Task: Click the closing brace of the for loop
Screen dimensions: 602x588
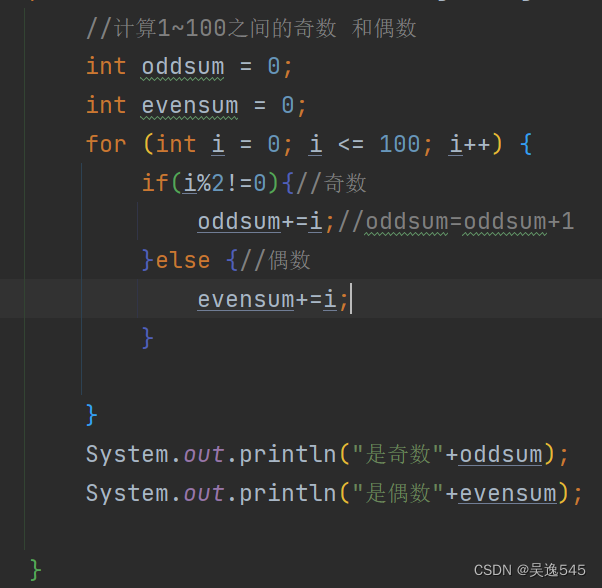Action: click(91, 415)
